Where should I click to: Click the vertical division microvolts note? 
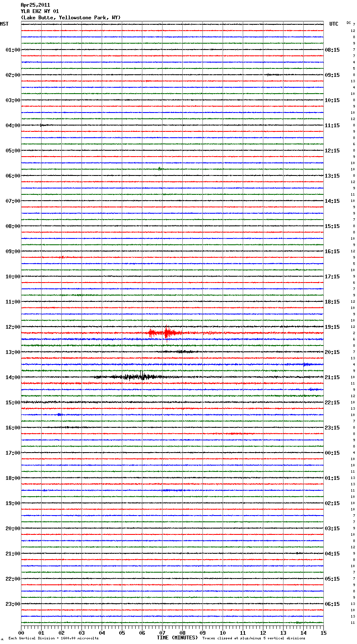(53, 639)
